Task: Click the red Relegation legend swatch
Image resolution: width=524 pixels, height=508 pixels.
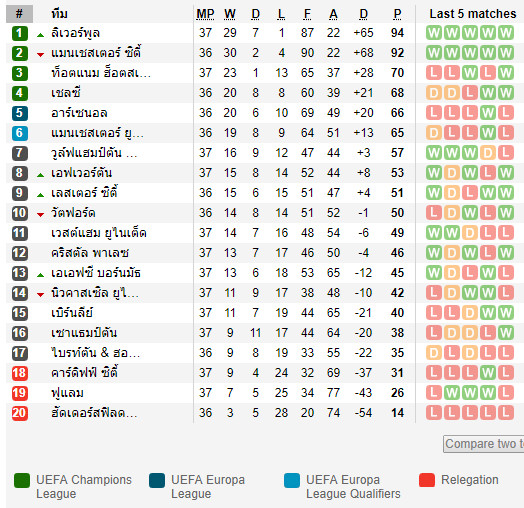Action: coord(427,481)
